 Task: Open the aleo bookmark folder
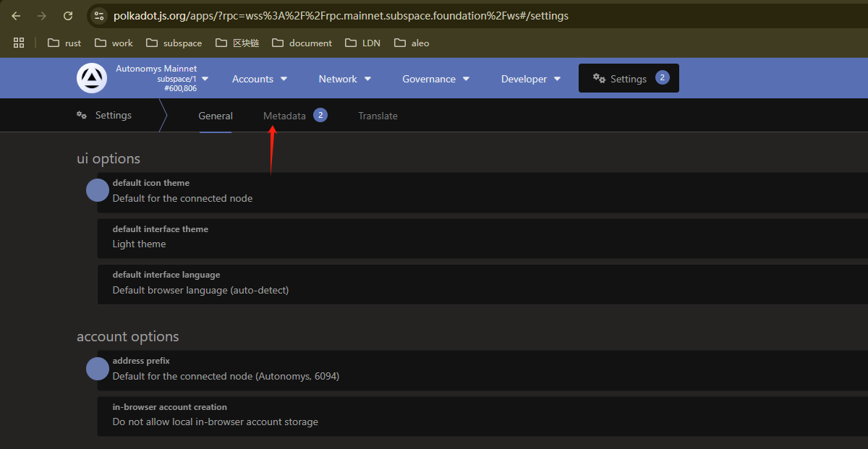click(412, 43)
